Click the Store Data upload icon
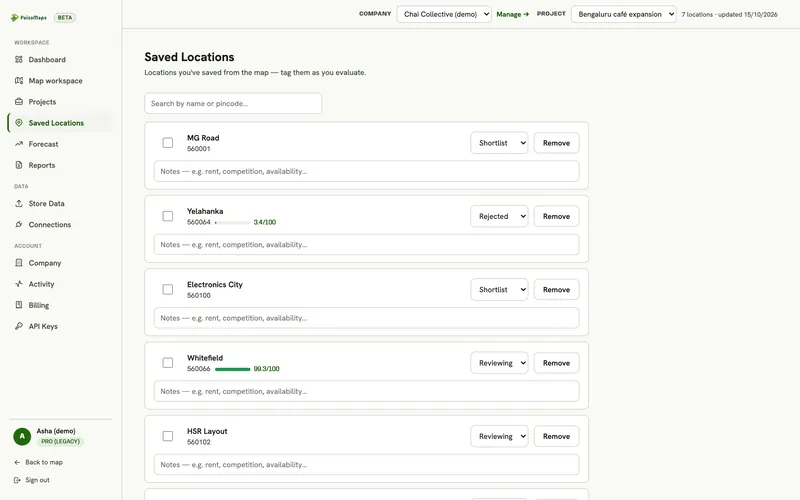The width and height of the screenshot is (800, 500). 19,203
